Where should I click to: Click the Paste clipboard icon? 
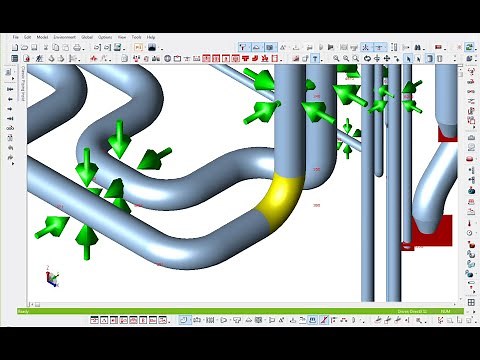pos(65,48)
